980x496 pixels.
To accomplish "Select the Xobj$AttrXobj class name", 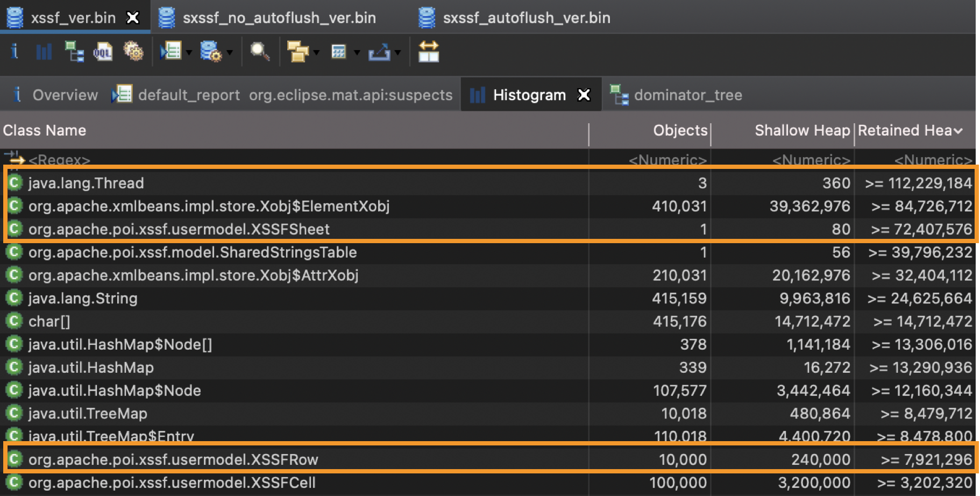I will [193, 275].
